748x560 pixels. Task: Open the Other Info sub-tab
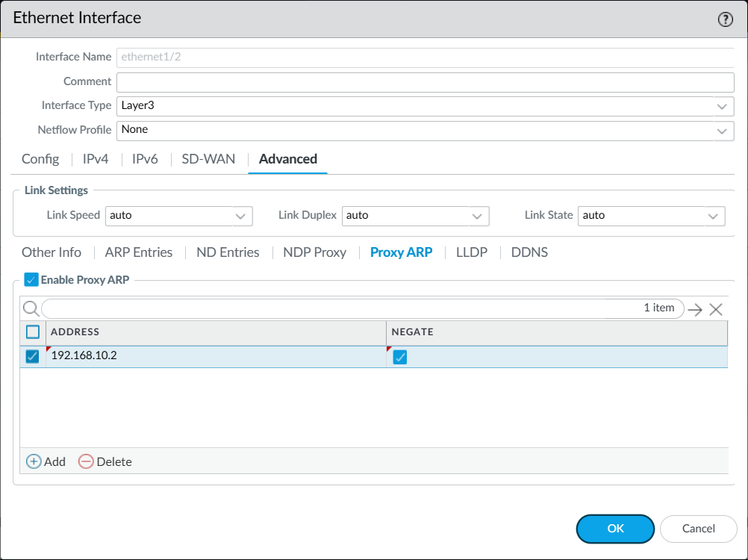tap(52, 252)
